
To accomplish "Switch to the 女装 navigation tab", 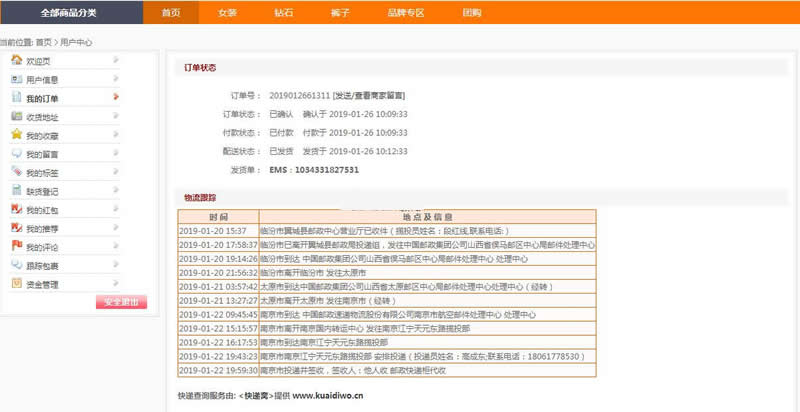I will pyautogui.click(x=227, y=13).
